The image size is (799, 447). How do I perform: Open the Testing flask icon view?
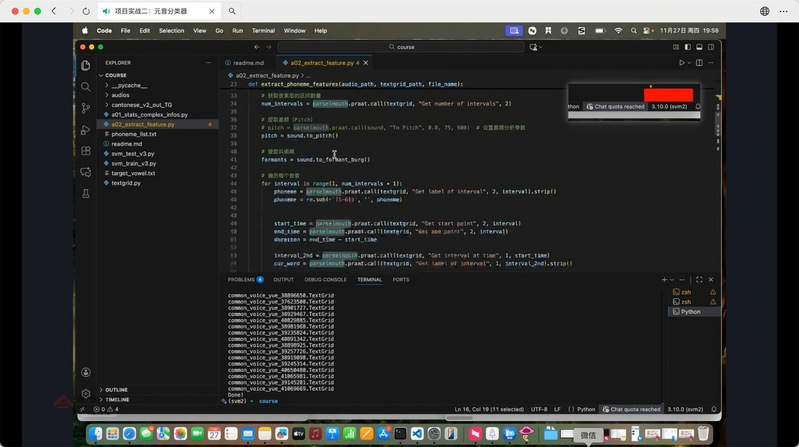(x=86, y=194)
